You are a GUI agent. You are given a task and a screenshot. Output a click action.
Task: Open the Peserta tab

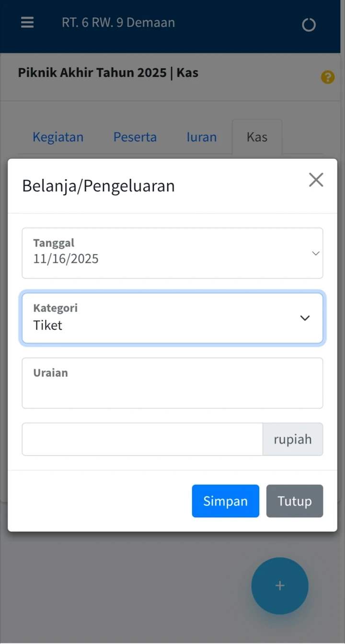[x=135, y=137]
